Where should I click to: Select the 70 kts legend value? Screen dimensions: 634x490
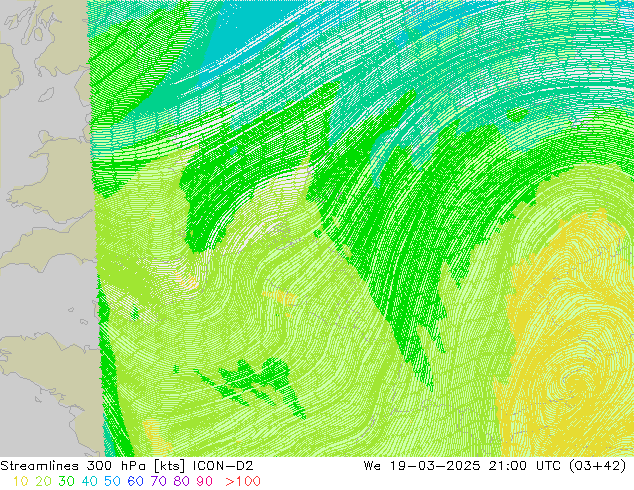coord(158,481)
